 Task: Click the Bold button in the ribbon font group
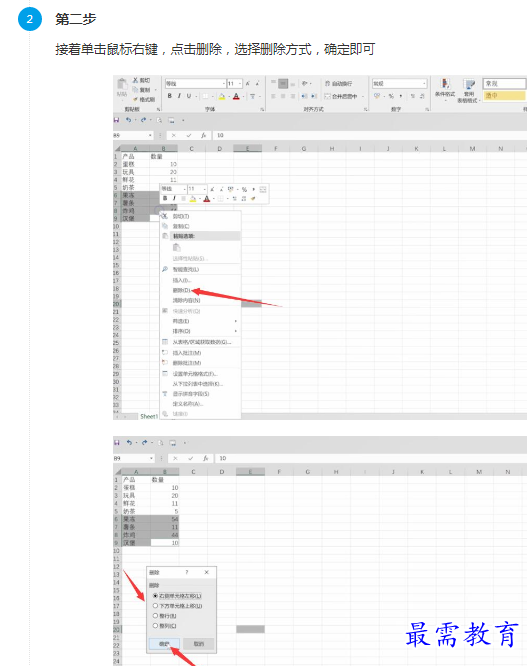169,96
